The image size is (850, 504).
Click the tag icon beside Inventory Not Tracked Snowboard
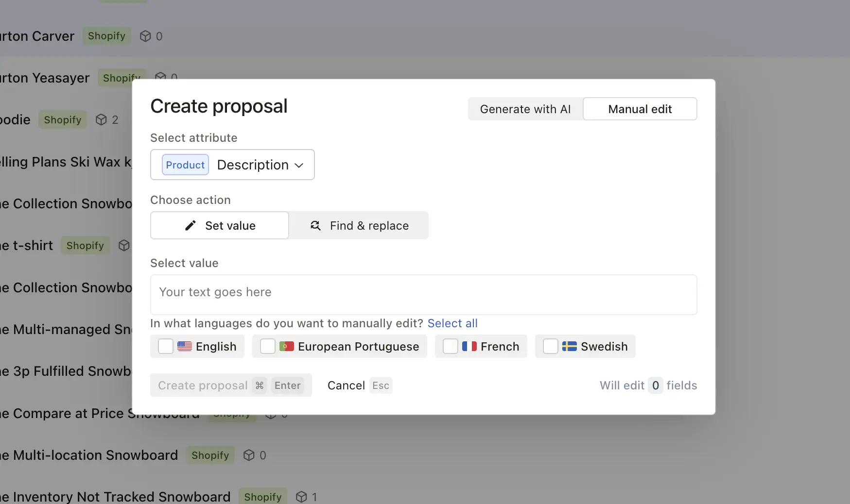click(301, 496)
